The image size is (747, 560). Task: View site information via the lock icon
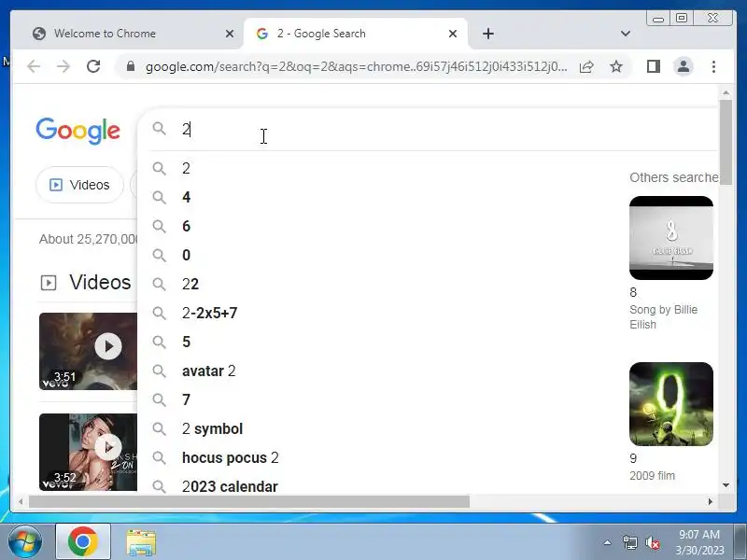(131, 66)
